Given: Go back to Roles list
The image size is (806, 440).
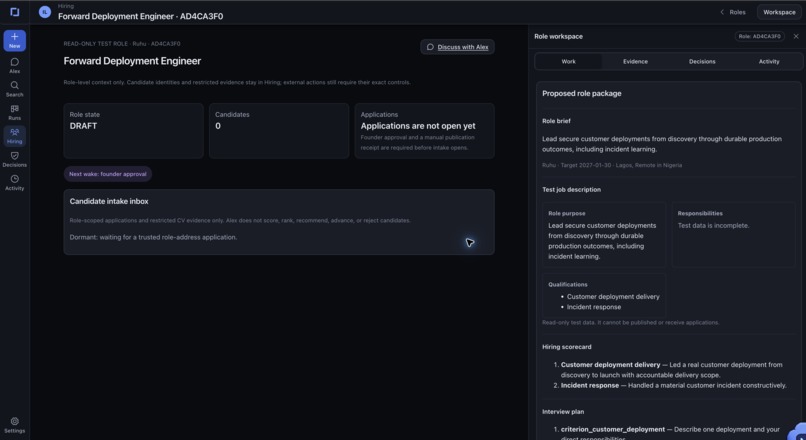Looking at the screenshot, I should point(732,12).
